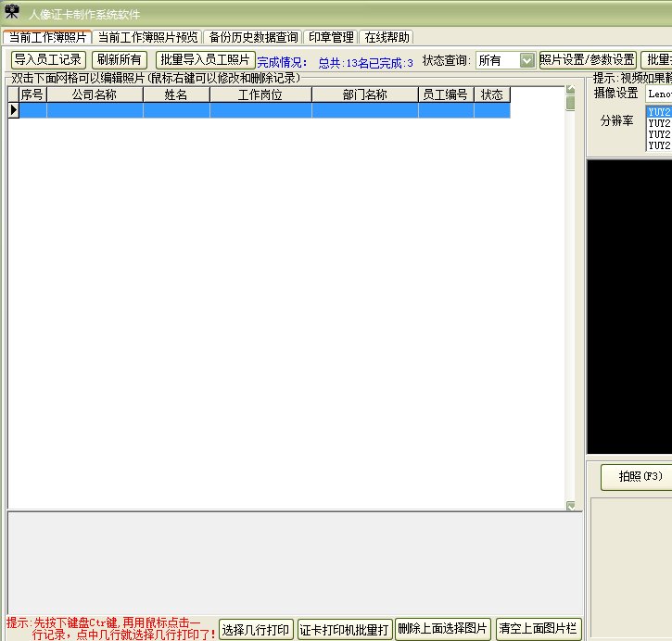The image size is (672, 641).
Task: Open the 备份历史数据查询 tab
Action: pyautogui.click(x=253, y=37)
